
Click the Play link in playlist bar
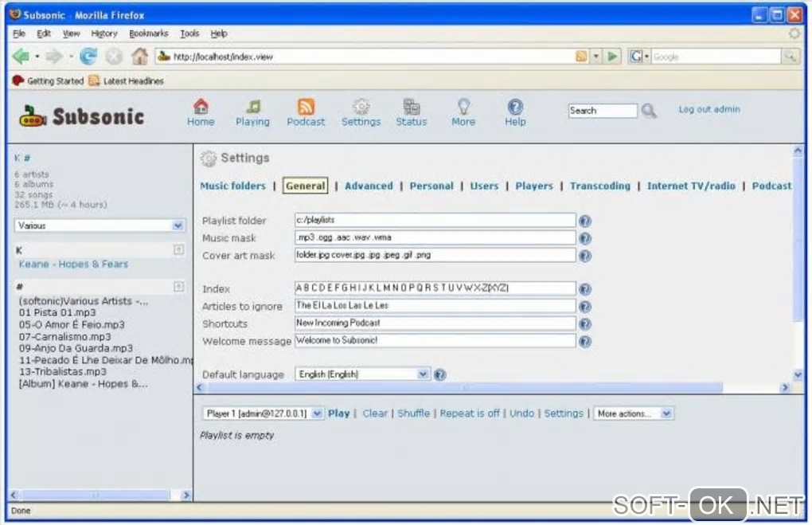[338, 413]
